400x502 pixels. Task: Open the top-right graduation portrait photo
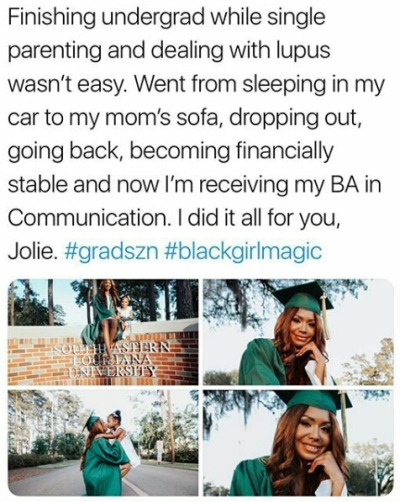pyautogui.click(x=298, y=332)
